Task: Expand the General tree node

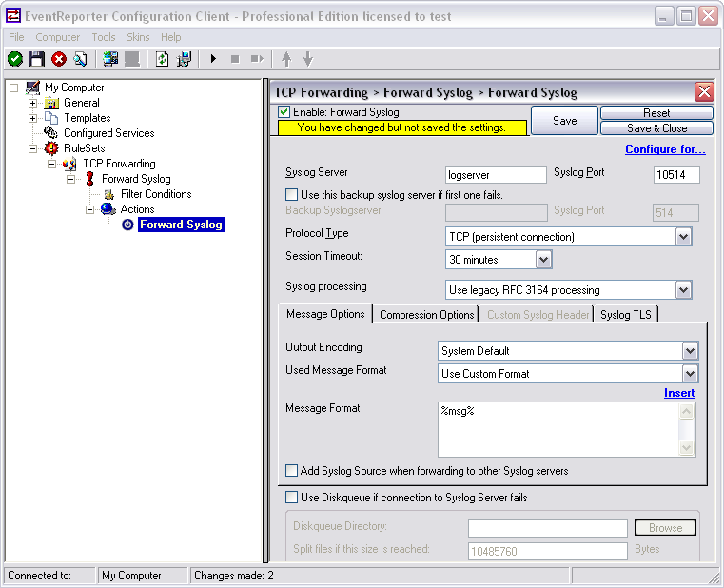Action: coord(32,103)
